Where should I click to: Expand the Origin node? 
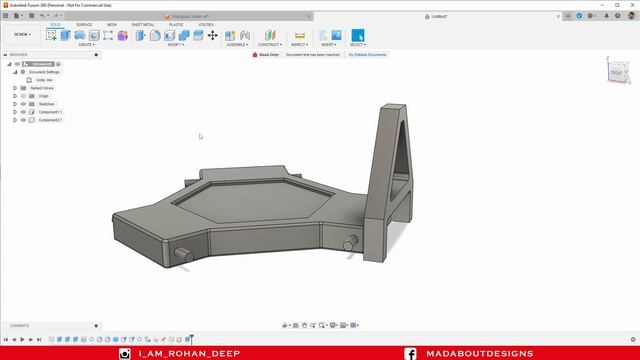[x=15, y=96]
